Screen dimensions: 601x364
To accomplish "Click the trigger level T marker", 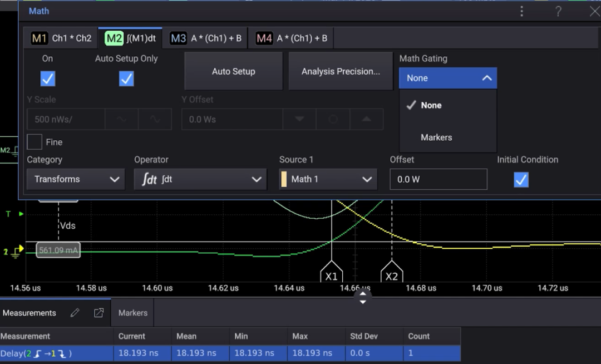I will (x=14, y=214).
